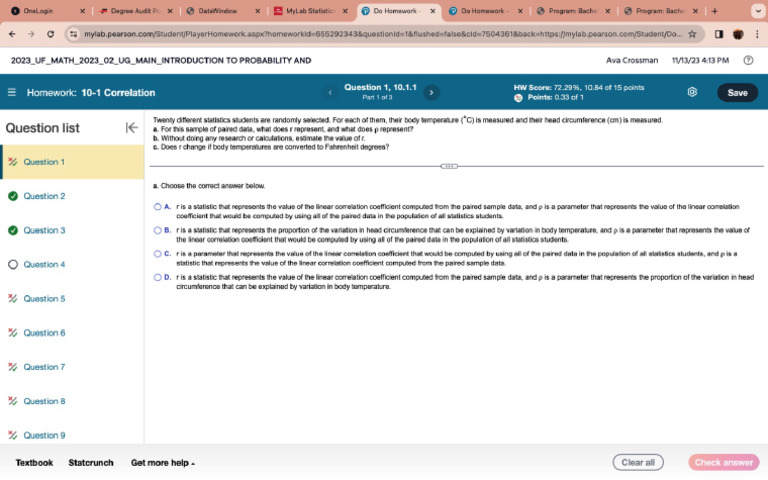768x480 pixels.
Task: Click the question divider expand handle
Action: tap(449, 166)
